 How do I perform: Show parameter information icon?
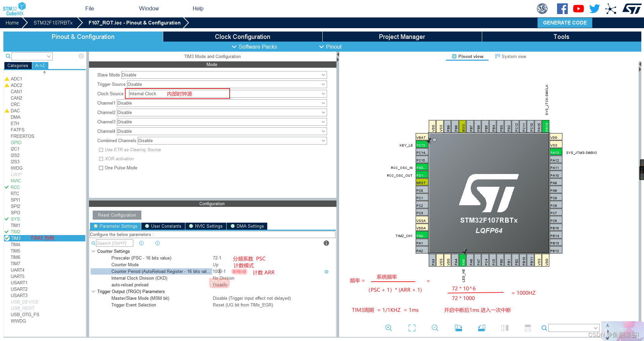[x=326, y=243]
